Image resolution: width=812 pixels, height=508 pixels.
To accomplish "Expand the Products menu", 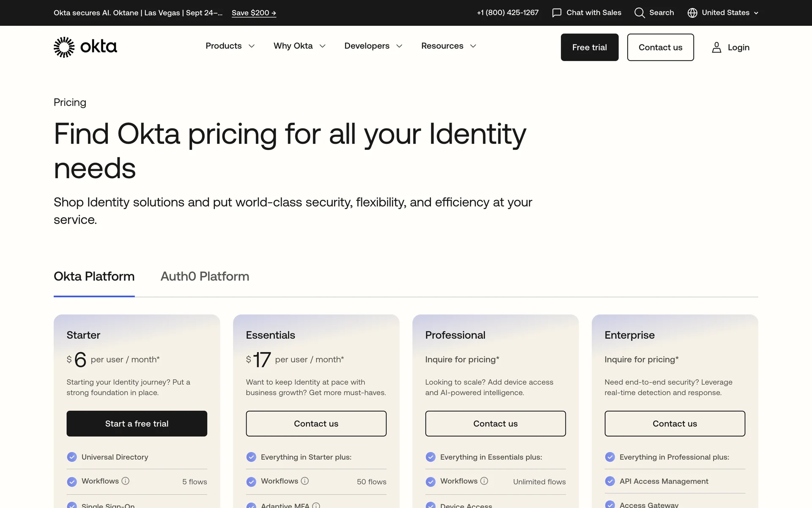I will click(x=230, y=46).
